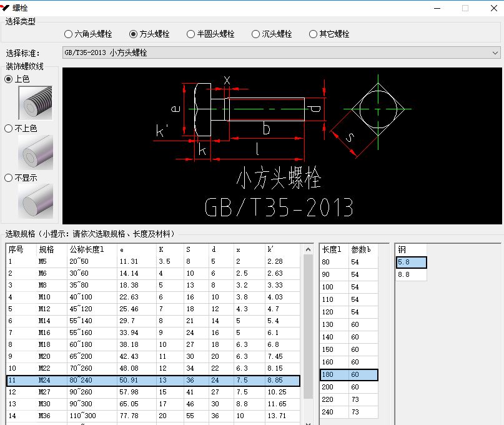The image size is (504, 425).
Task: Select M36 specification row
Action: (153, 416)
